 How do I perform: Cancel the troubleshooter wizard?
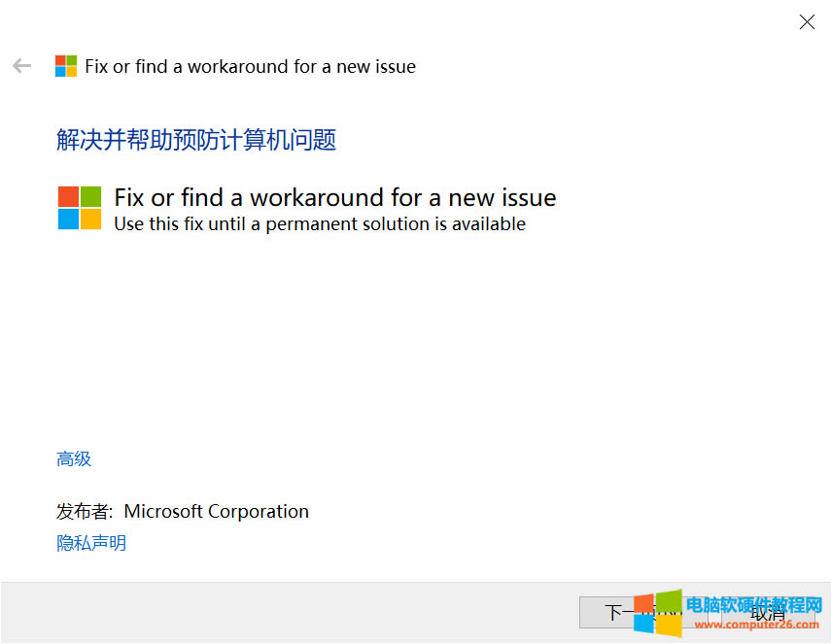coord(766,612)
